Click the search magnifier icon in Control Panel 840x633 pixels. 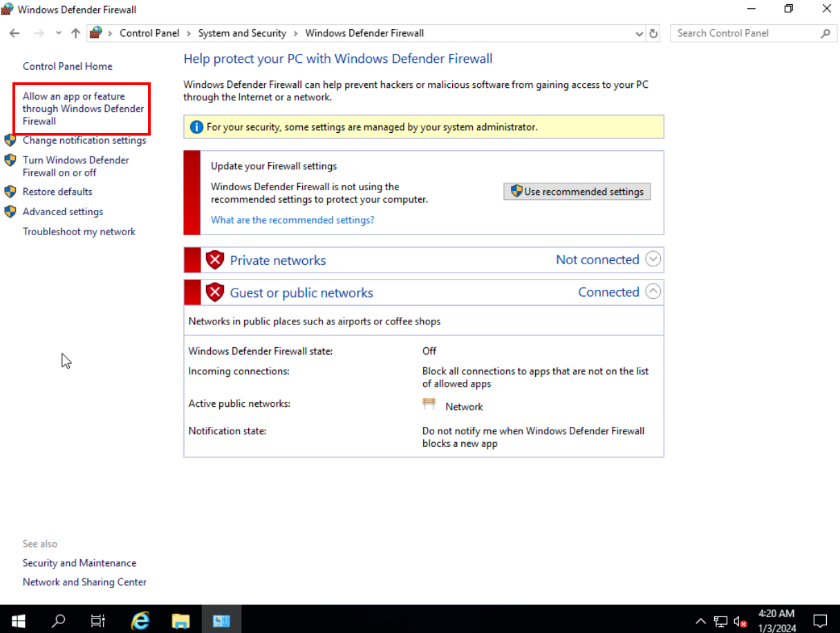point(825,33)
